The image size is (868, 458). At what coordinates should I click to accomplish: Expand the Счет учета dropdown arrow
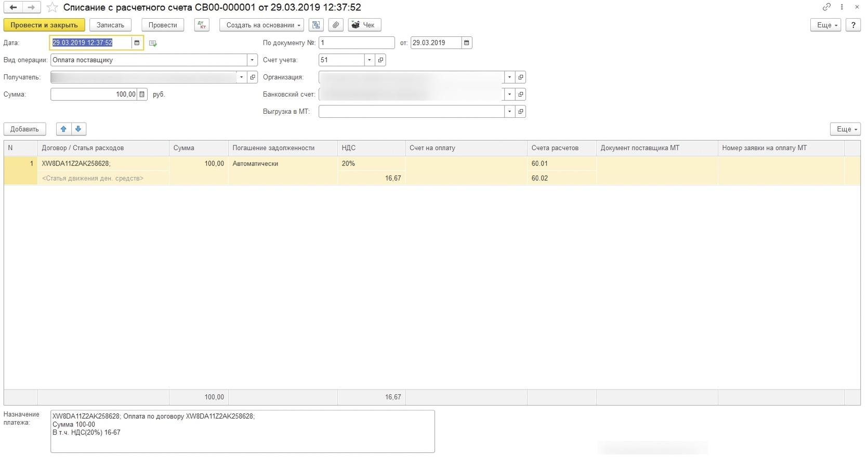coord(370,60)
